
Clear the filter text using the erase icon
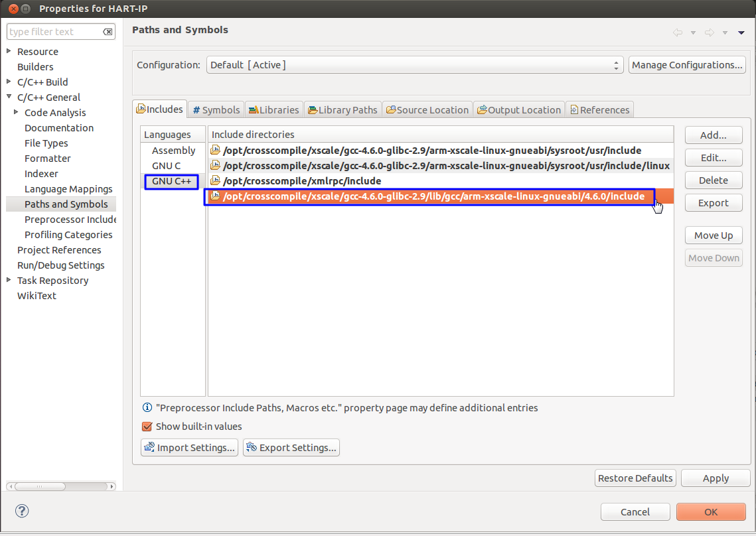click(107, 31)
